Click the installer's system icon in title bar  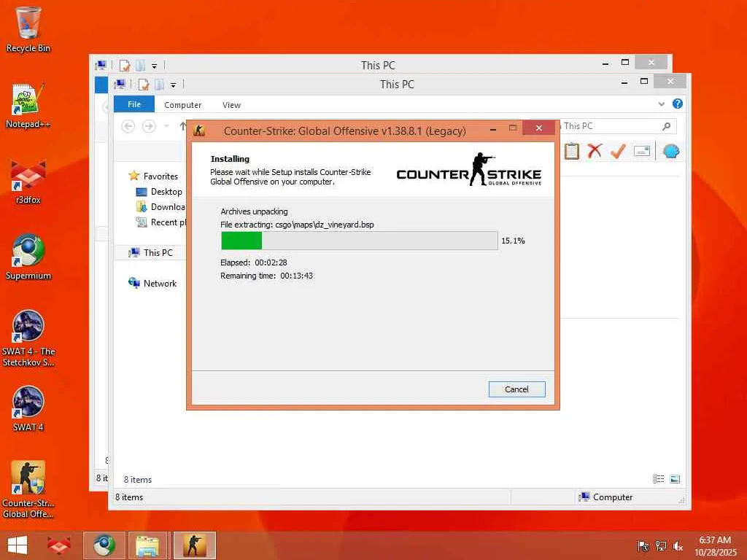(x=199, y=131)
